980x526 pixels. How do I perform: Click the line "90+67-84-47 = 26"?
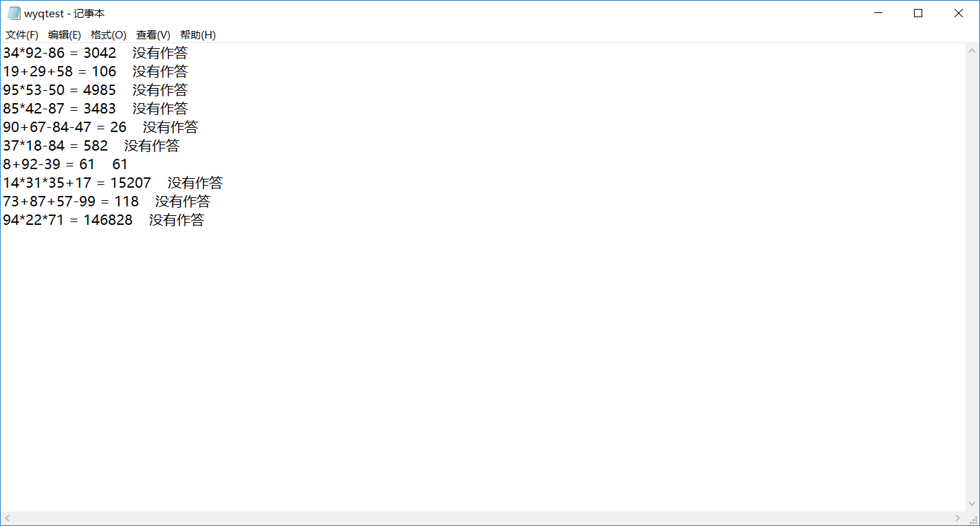click(65, 127)
